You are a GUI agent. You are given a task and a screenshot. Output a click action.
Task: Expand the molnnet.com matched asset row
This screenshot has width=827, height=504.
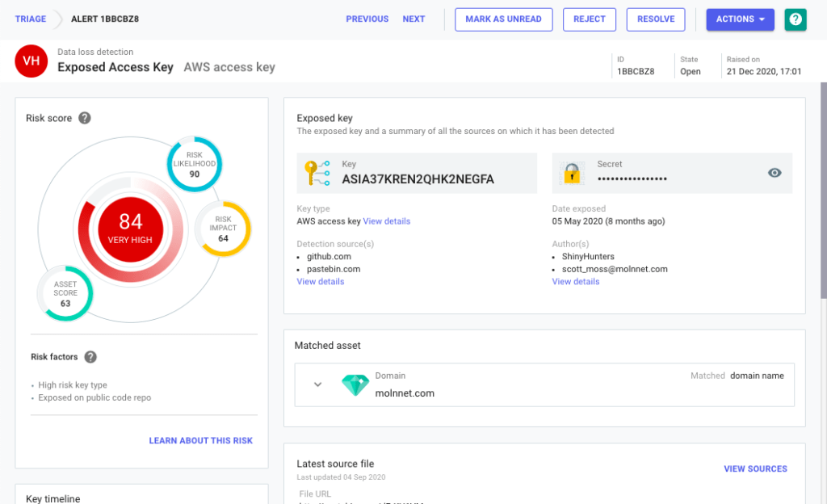point(317,384)
